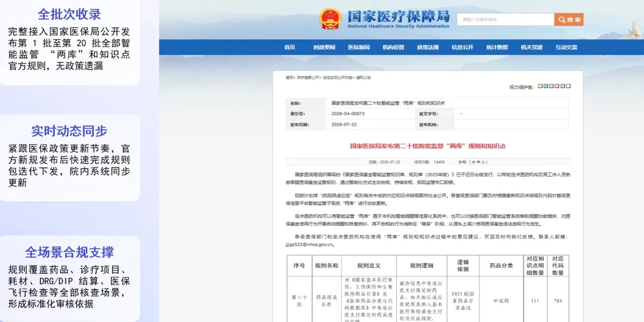Click the 实时动态同步 card heading
Viewport: 644px width, 322px height.
tap(69, 131)
